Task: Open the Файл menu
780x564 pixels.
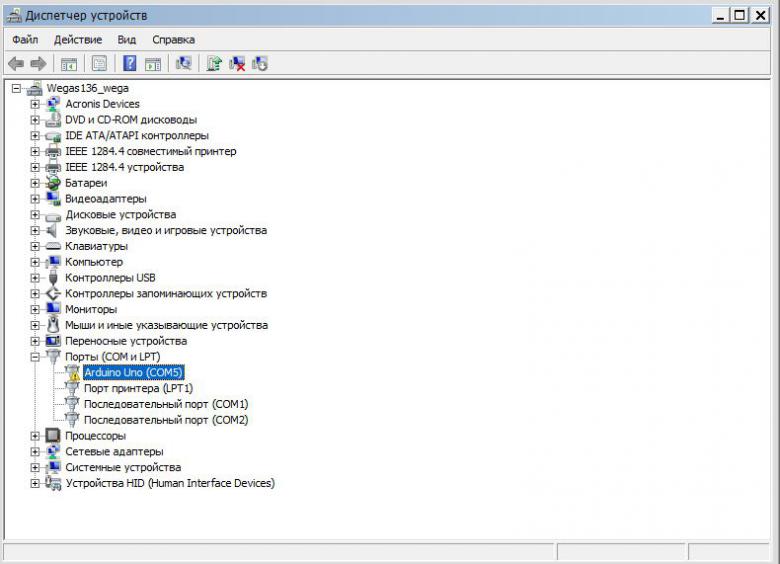Action: coord(25,39)
